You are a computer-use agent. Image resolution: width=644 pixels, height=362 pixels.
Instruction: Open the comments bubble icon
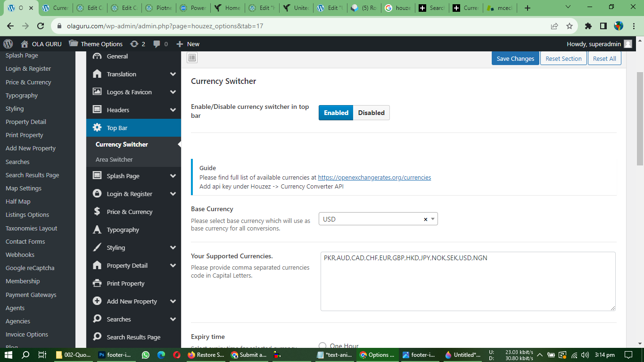click(x=156, y=44)
